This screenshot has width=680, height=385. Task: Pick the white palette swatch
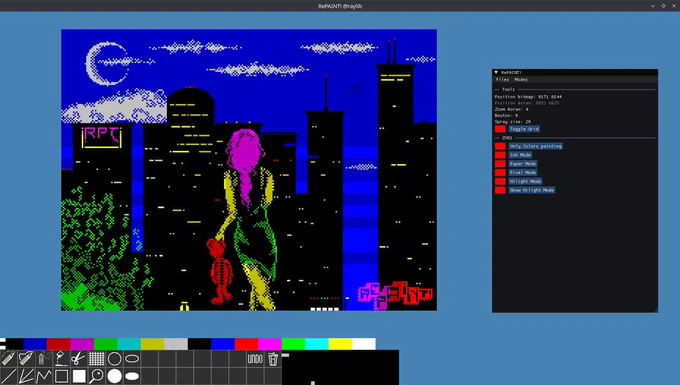pyautogui.click(x=363, y=344)
